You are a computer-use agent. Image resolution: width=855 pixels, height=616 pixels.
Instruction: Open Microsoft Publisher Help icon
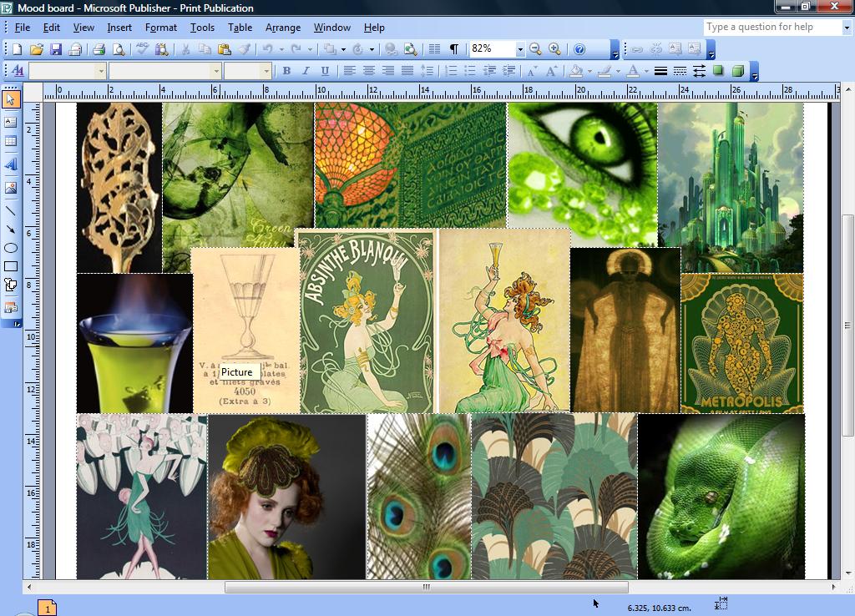579,49
